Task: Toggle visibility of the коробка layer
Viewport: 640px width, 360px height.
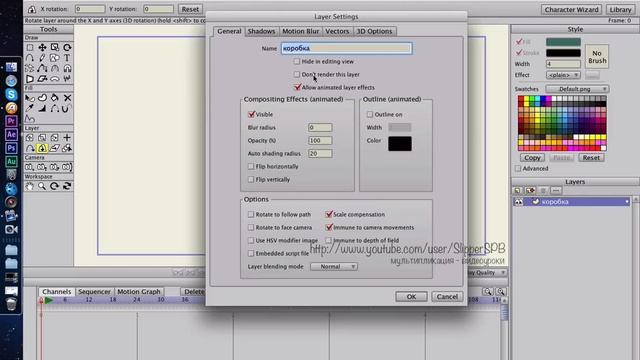Action: 518,202
